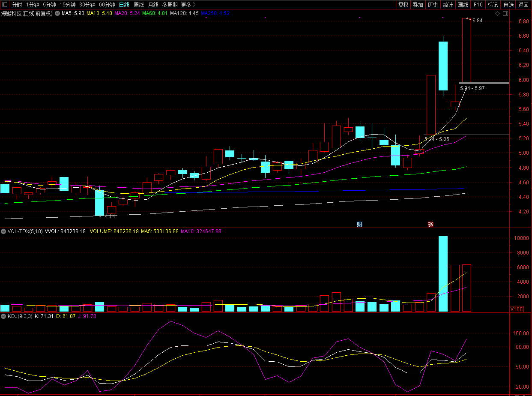Open F10 company information
532x396 pixels.
point(478,5)
